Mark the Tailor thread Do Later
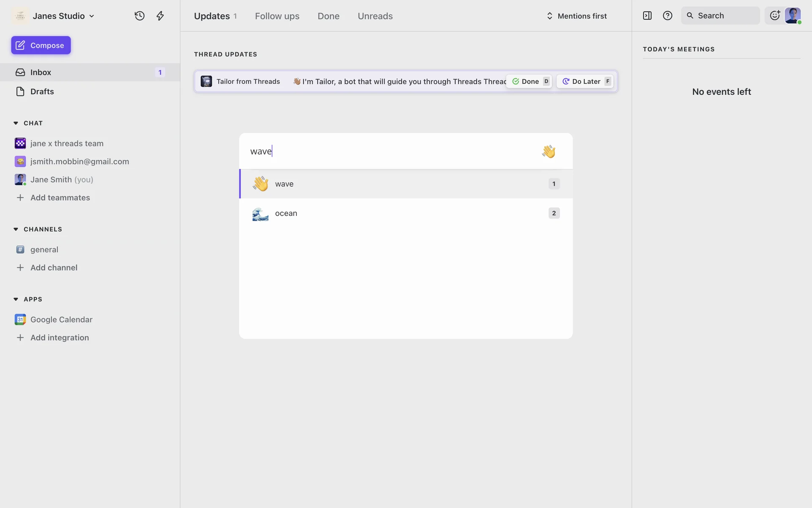 [585, 81]
